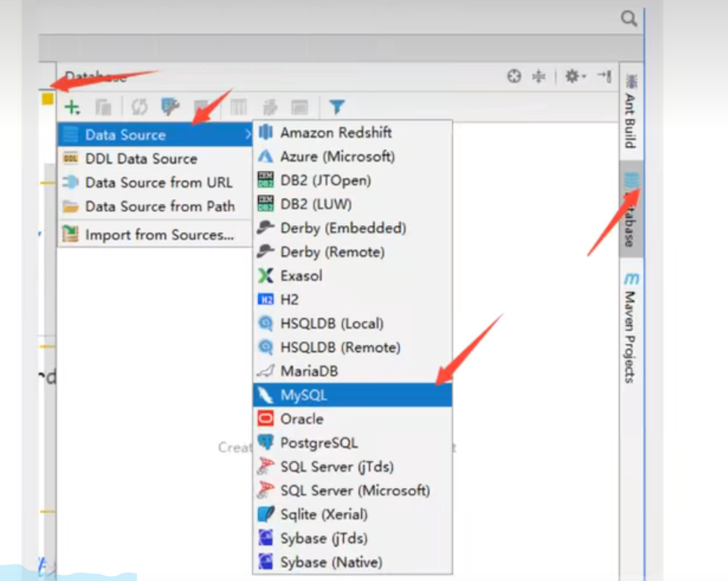The image size is (728, 581).
Task: Select the highlighted MySQL data source
Action: 353,395
